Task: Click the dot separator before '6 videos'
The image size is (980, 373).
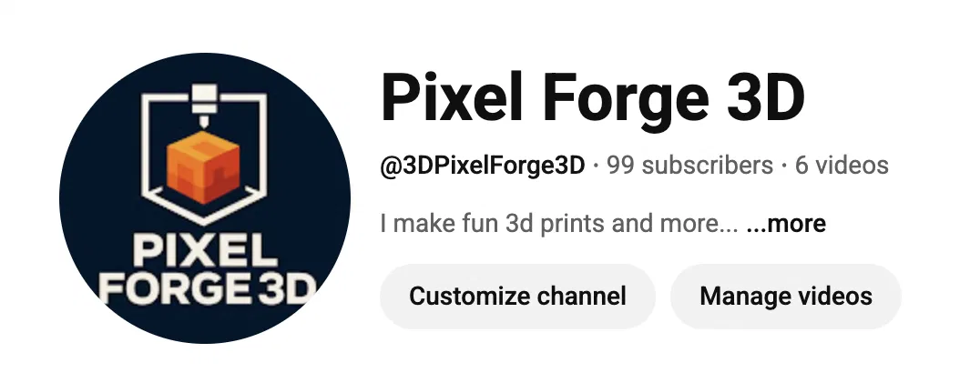Action: (x=784, y=166)
